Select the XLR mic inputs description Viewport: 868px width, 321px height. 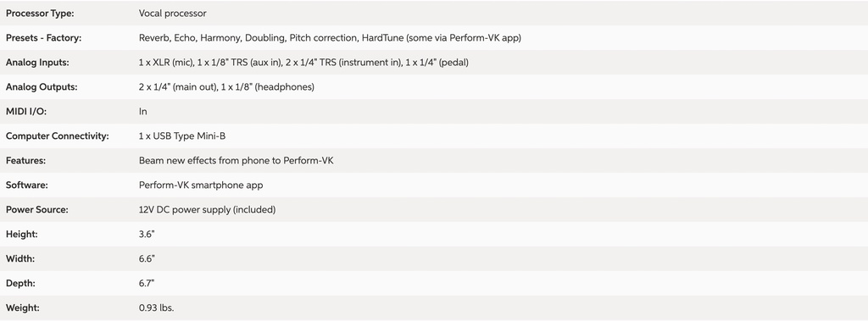[x=304, y=63]
